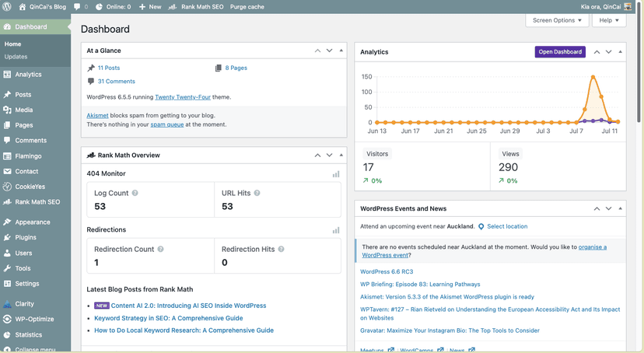The image size is (644, 353).
Task: Select Rank Math SEO in sidebar menu
Action: pos(37,202)
